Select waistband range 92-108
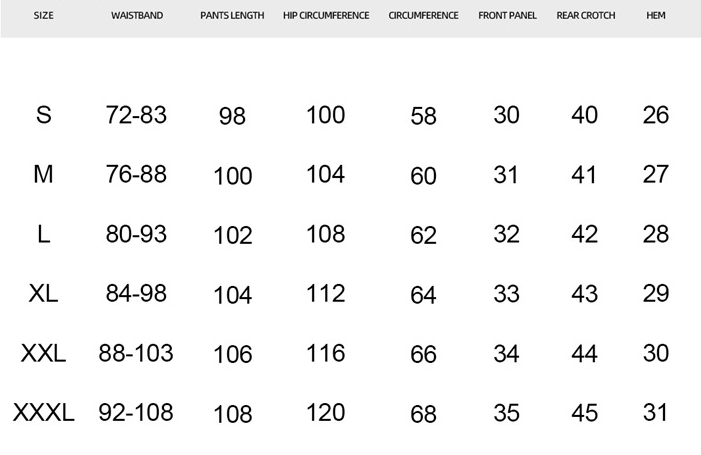The width and height of the screenshot is (701, 455). pos(136,412)
